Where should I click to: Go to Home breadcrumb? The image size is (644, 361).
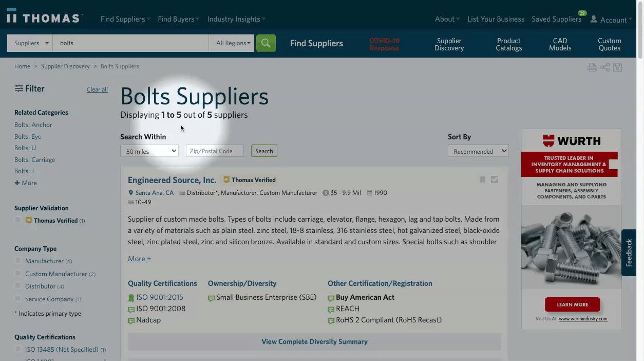[22, 66]
